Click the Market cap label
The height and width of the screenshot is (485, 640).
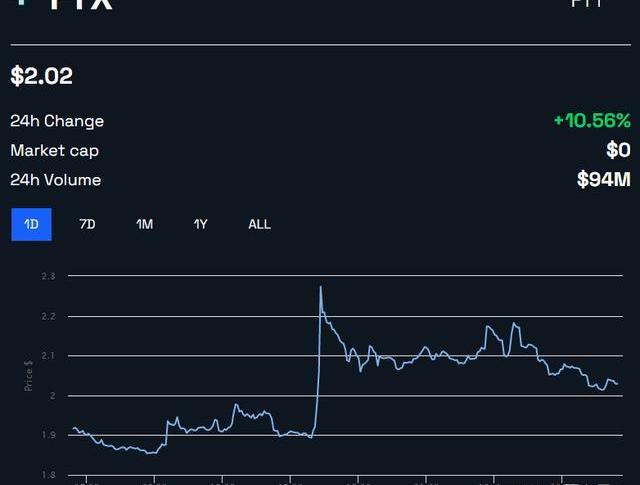click(x=54, y=150)
